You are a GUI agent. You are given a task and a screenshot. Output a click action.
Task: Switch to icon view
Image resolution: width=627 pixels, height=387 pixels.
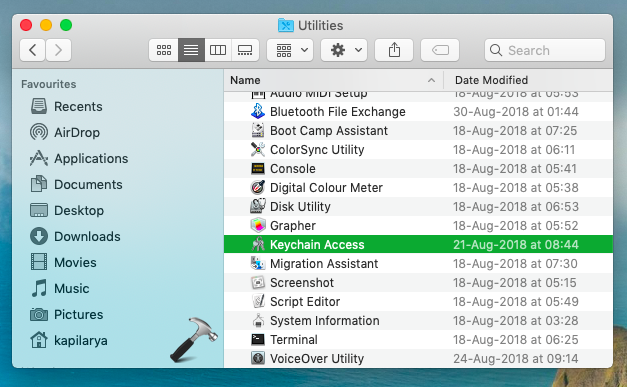pos(164,50)
